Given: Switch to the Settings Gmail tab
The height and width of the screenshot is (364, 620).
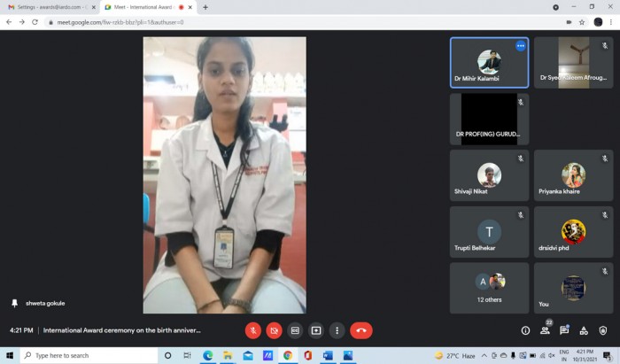Looking at the screenshot, I should (49, 7).
